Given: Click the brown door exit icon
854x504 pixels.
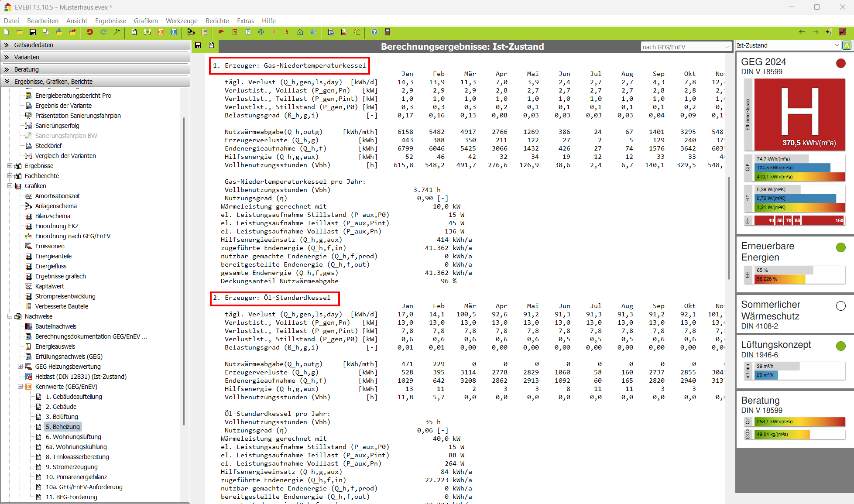Looking at the screenshot, I should tap(387, 32).
